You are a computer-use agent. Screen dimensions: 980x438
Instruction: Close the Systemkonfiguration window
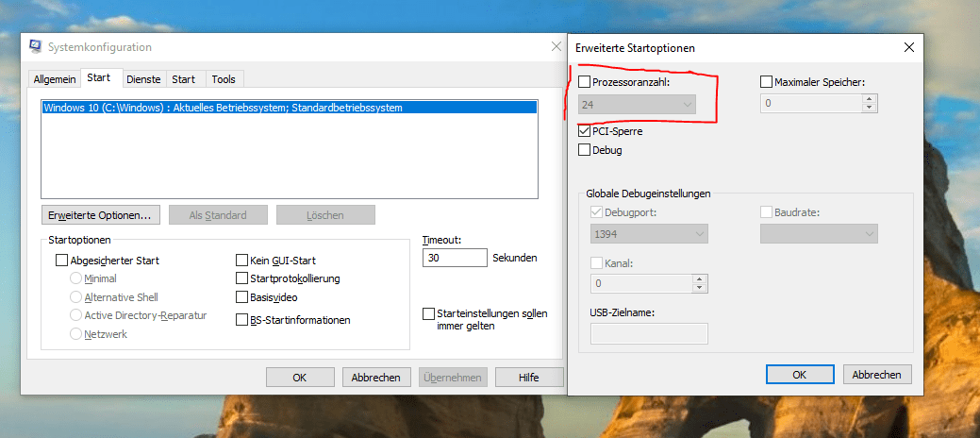556,46
